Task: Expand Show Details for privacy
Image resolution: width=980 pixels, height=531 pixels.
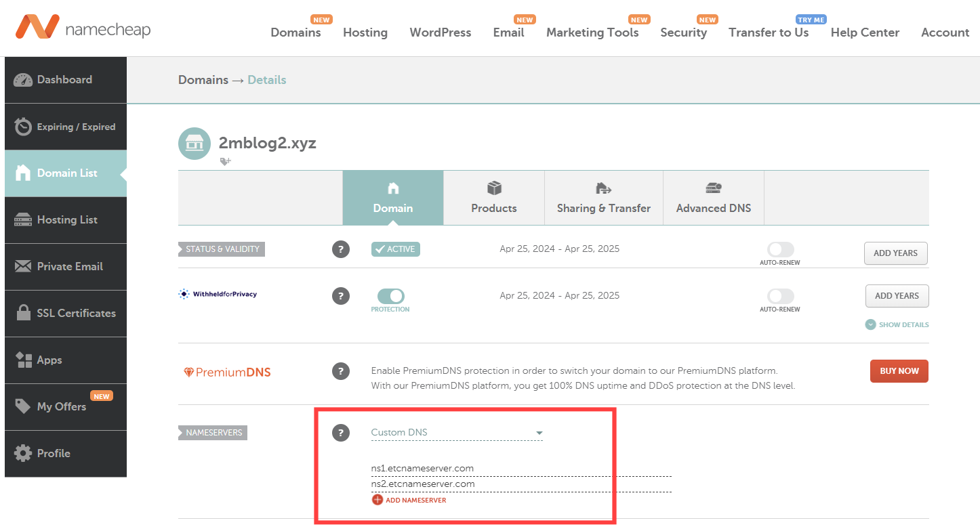Action: point(897,325)
